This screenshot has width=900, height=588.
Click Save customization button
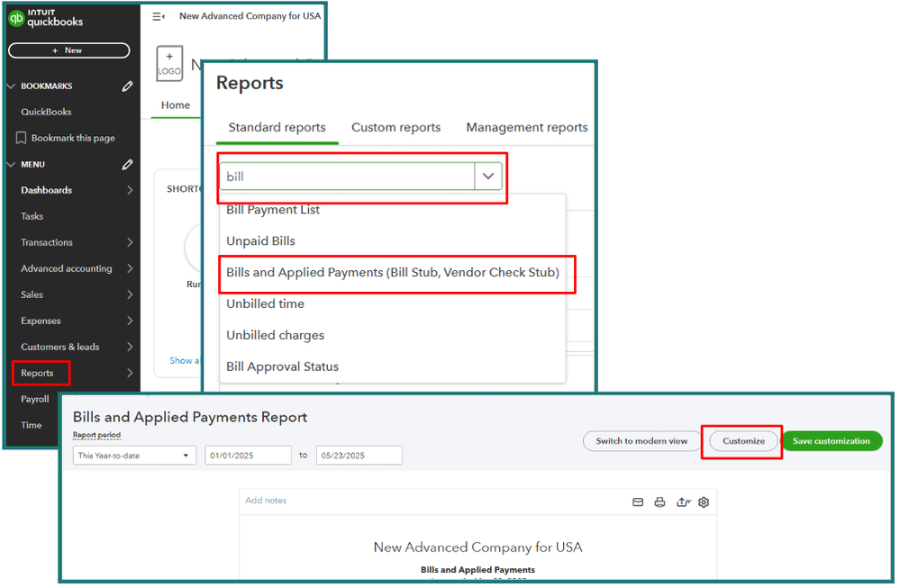[832, 441]
